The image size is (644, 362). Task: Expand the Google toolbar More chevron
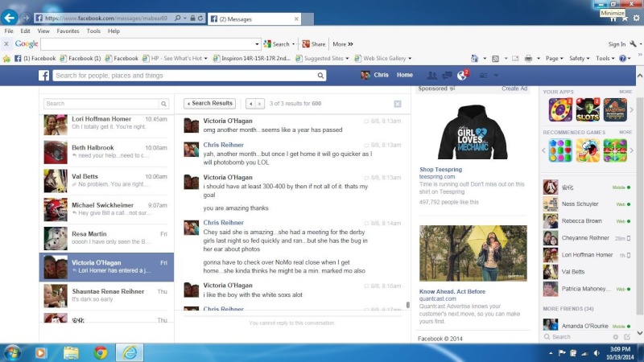350,44
